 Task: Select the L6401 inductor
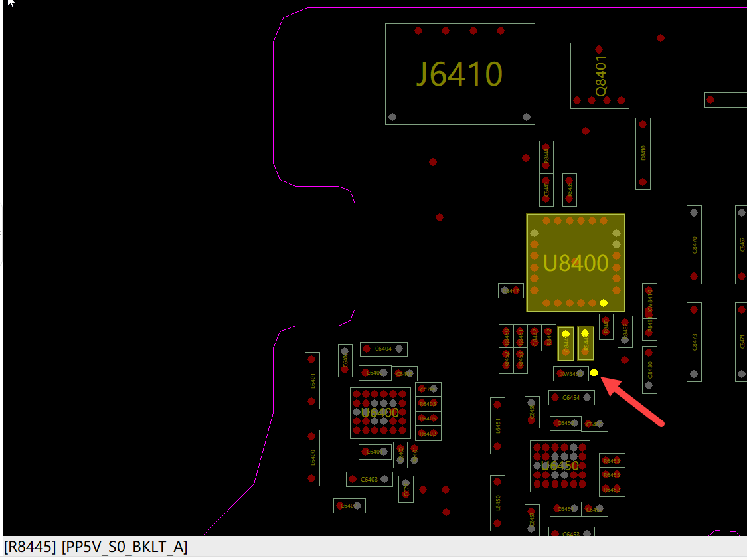point(312,381)
